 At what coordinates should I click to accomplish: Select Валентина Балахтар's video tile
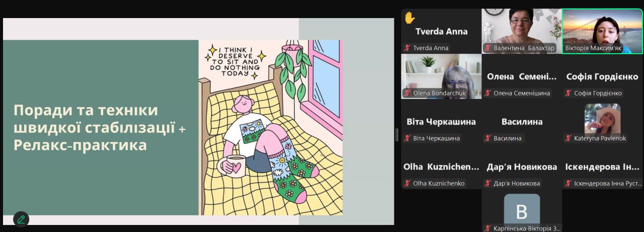[522, 31]
